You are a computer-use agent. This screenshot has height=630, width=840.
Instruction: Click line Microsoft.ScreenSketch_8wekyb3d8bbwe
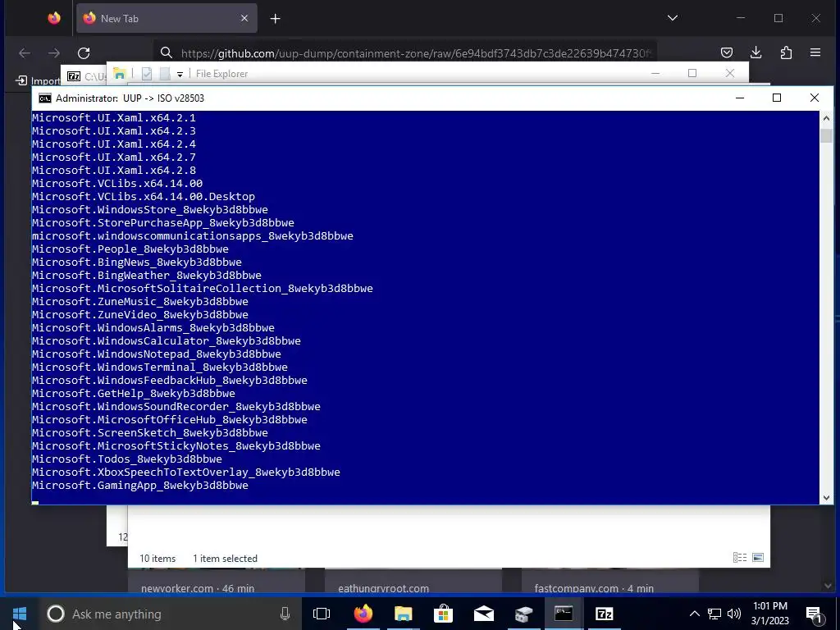pyautogui.click(x=150, y=433)
